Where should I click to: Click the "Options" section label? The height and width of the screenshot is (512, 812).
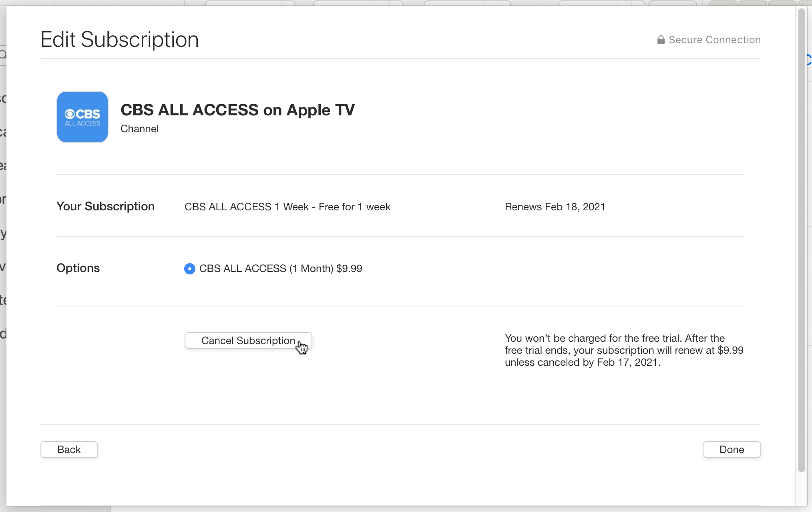pyautogui.click(x=78, y=268)
